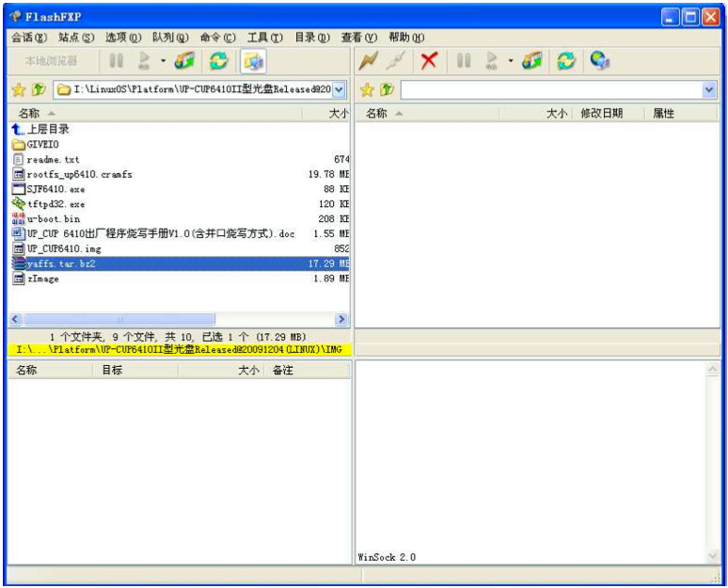Click the local pane refresh icon
The width and height of the screenshot is (728, 588).
[218, 60]
